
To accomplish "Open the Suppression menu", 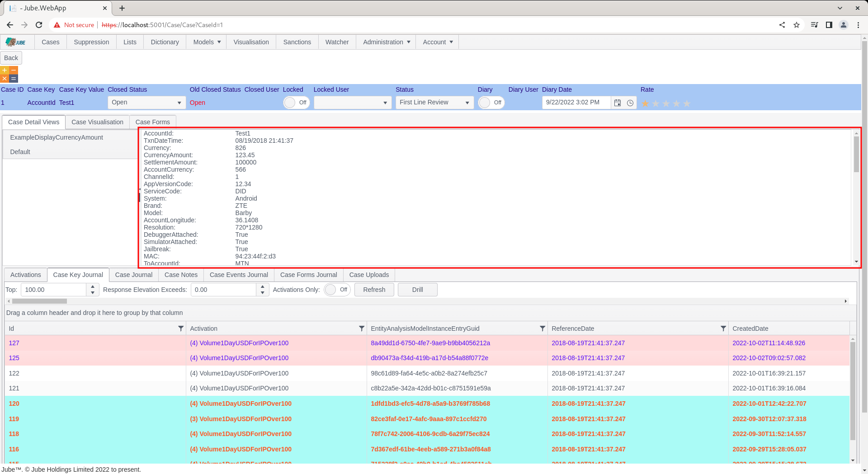I will tap(91, 42).
